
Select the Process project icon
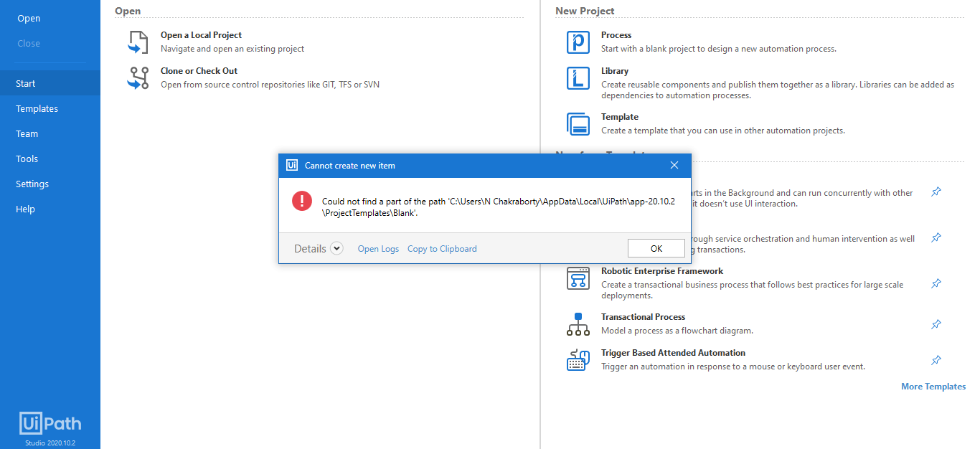pyautogui.click(x=578, y=42)
